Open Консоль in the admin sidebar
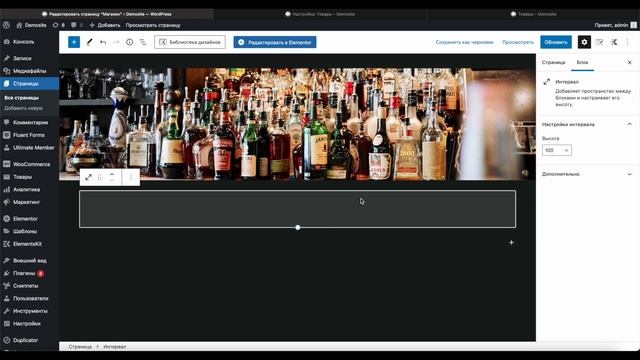The width and height of the screenshot is (640, 360). (29, 42)
